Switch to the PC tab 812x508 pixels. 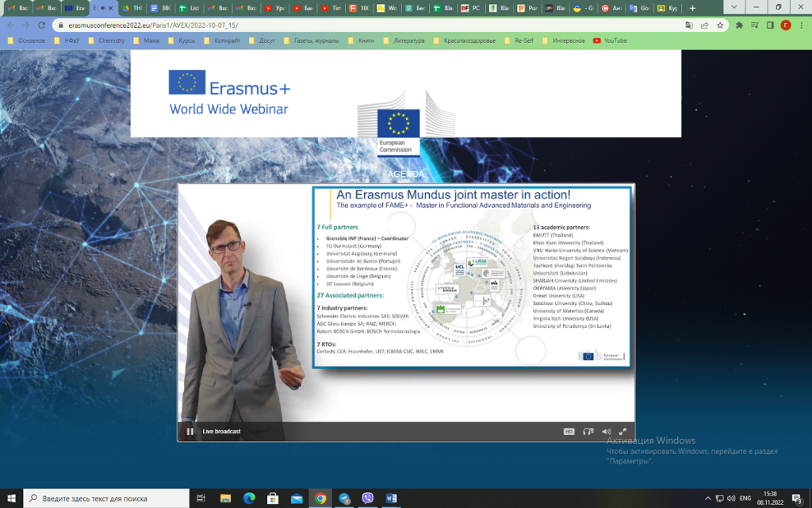(471, 8)
